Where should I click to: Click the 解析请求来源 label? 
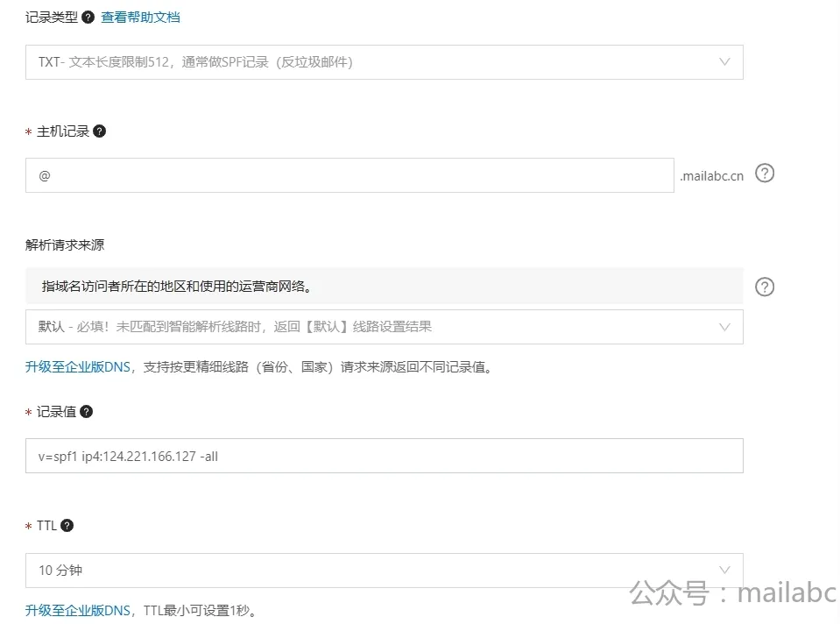point(65,245)
